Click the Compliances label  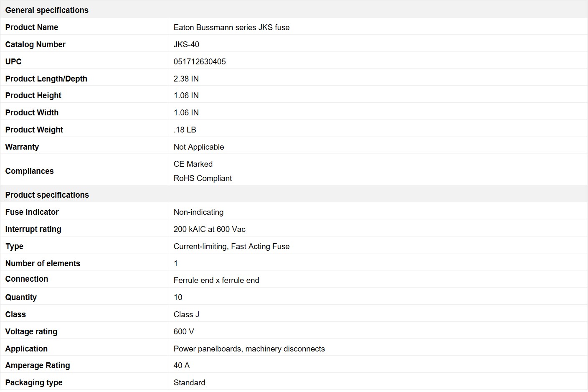click(29, 171)
